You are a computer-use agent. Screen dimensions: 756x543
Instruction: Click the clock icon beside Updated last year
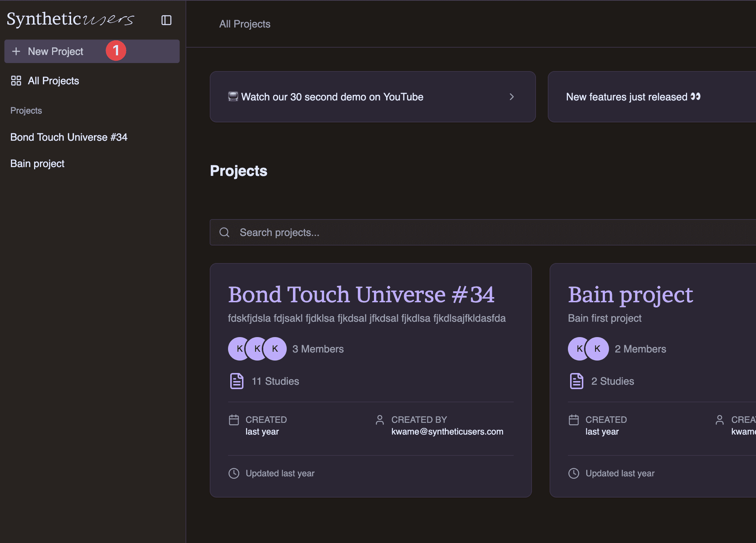(x=234, y=473)
